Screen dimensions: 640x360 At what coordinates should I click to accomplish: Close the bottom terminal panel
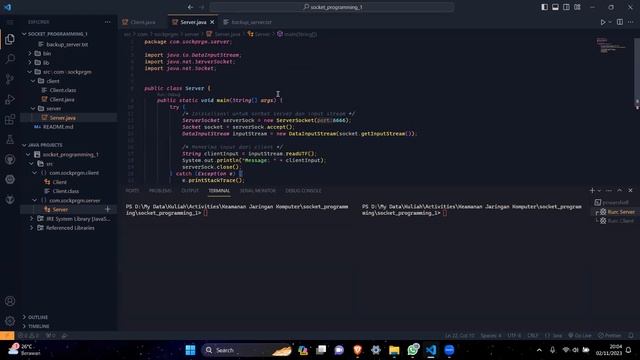(630, 191)
